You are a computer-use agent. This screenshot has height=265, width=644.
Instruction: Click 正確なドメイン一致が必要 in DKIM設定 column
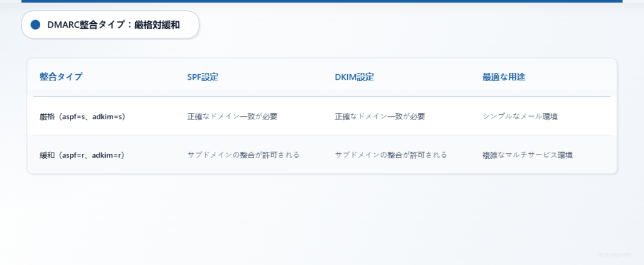[380, 117]
